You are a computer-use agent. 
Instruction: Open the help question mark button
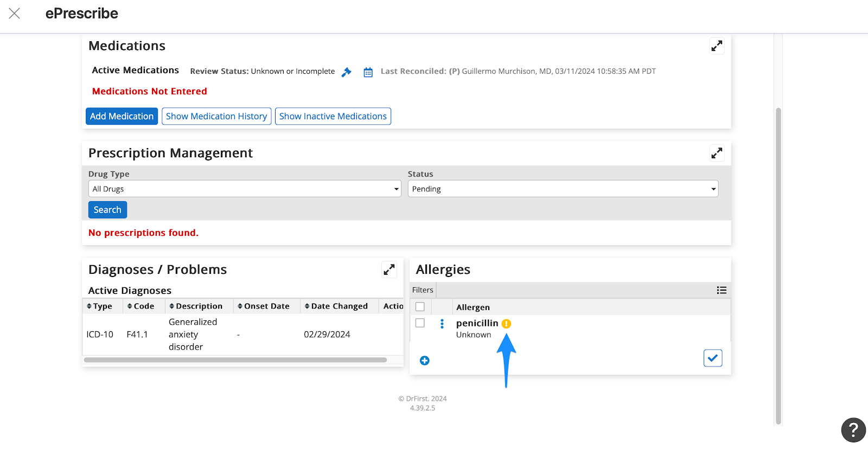tap(853, 430)
